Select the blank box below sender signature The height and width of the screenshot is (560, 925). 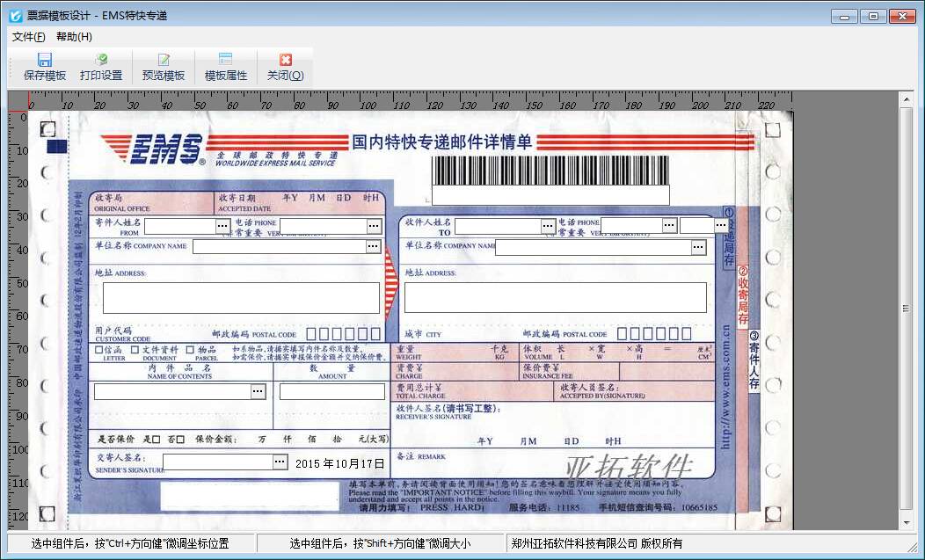[x=250, y=496]
